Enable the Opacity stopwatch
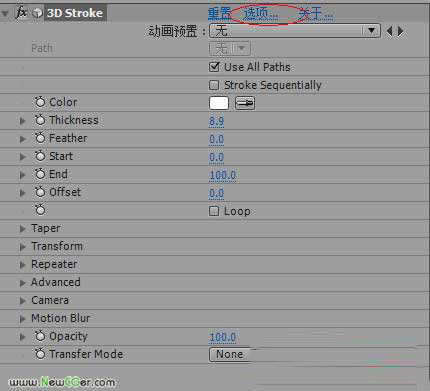This screenshot has width=430, height=391. click(x=40, y=336)
